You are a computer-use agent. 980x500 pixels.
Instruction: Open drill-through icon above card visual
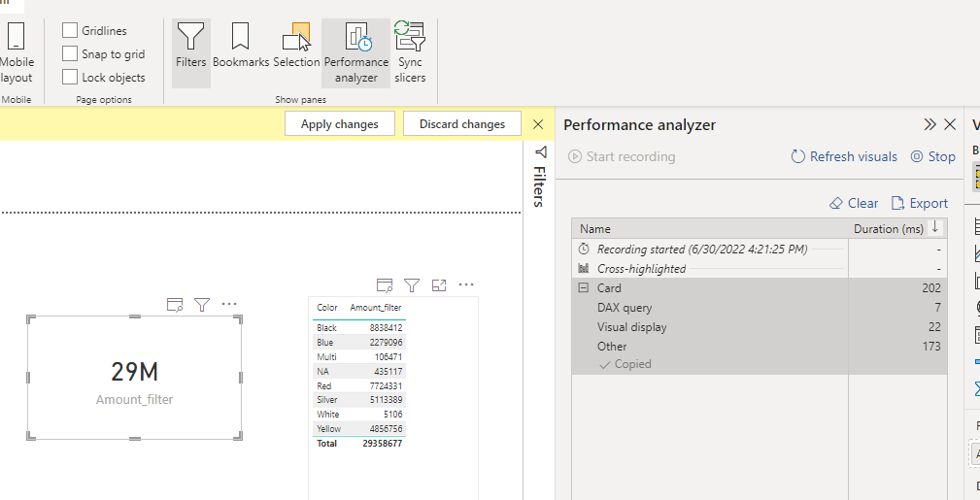click(x=175, y=305)
